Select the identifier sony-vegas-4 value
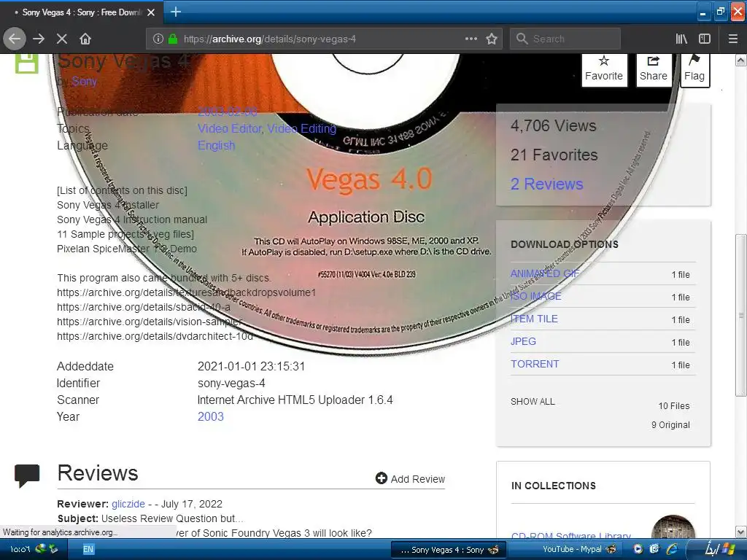This screenshot has width=747, height=560. tap(231, 383)
